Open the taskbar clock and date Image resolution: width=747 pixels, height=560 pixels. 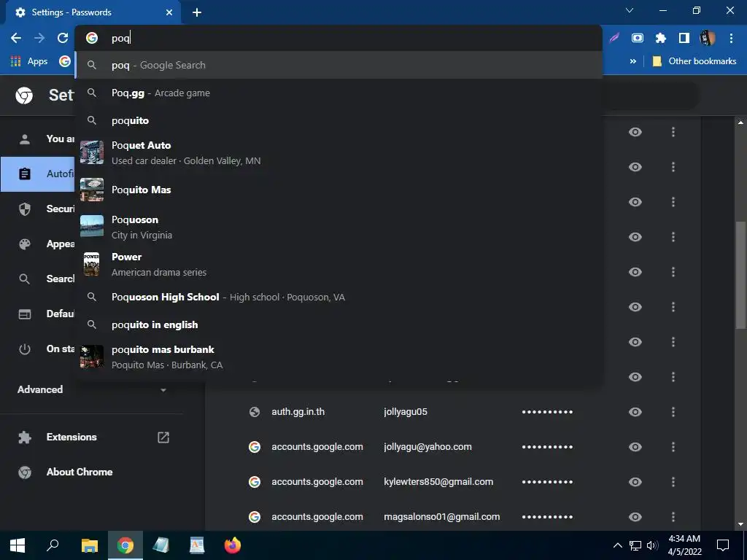click(684, 545)
